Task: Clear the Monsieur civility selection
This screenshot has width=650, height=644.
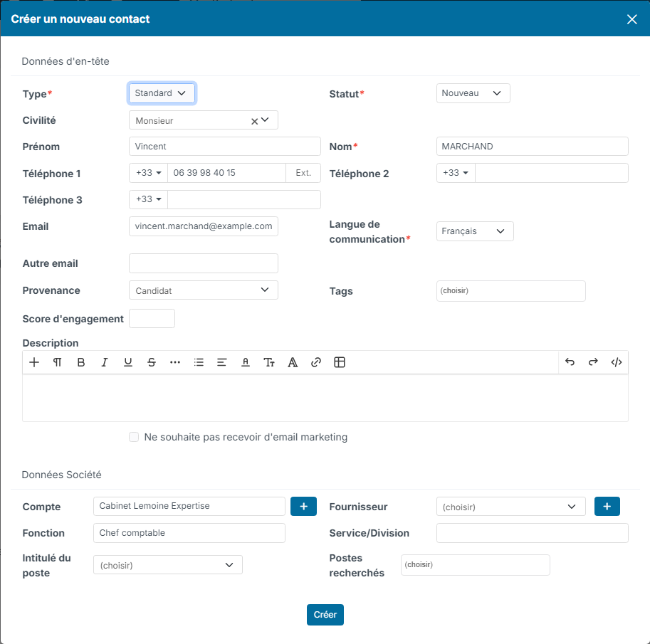Action: [255, 121]
